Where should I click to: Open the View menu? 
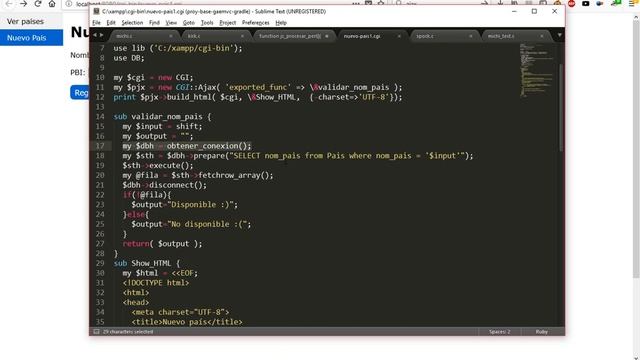pos(171,23)
